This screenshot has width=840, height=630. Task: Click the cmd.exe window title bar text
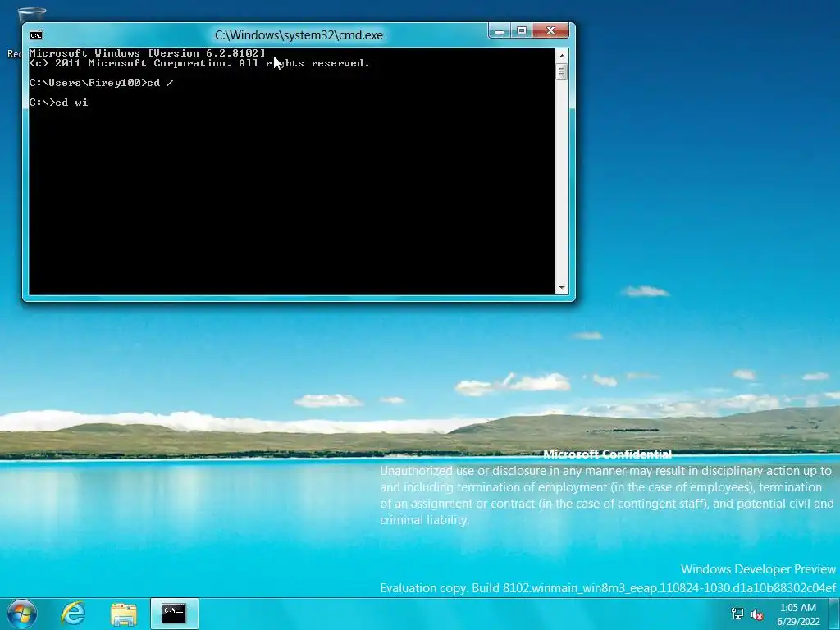click(x=299, y=35)
